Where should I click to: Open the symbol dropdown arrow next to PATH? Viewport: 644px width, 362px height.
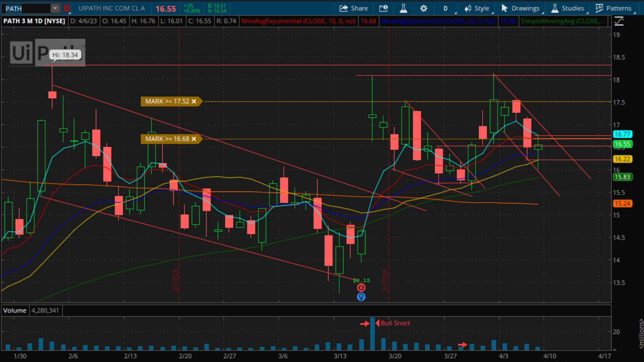(x=55, y=8)
